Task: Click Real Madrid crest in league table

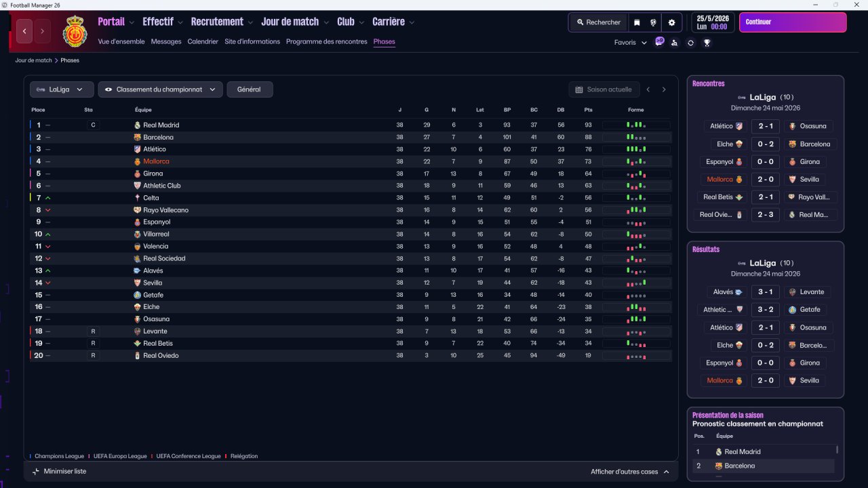Action: coord(138,125)
